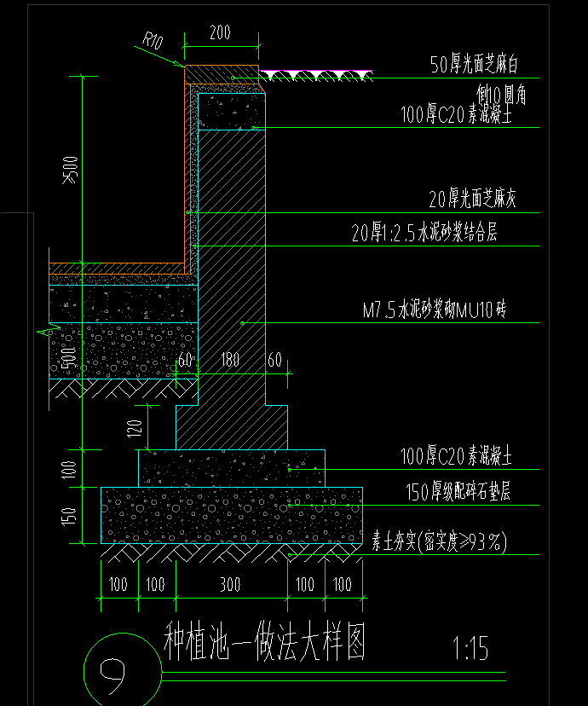Screen dimensions: 588x706
Task: Select the '180' wall width dimension
Action: click(230, 359)
